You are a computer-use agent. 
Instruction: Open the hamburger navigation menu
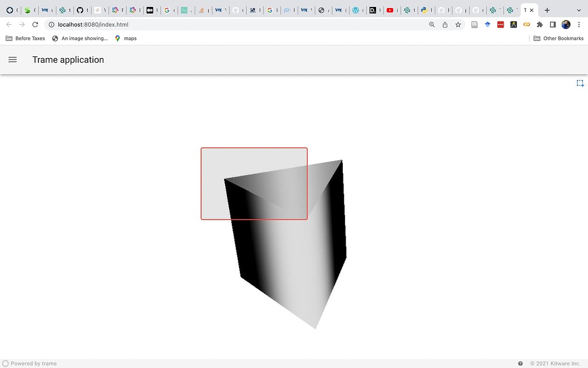pos(13,60)
